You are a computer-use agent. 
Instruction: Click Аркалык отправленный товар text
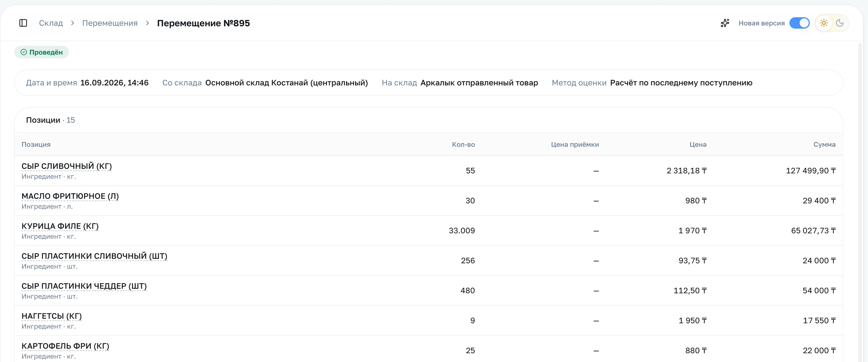pos(479,83)
